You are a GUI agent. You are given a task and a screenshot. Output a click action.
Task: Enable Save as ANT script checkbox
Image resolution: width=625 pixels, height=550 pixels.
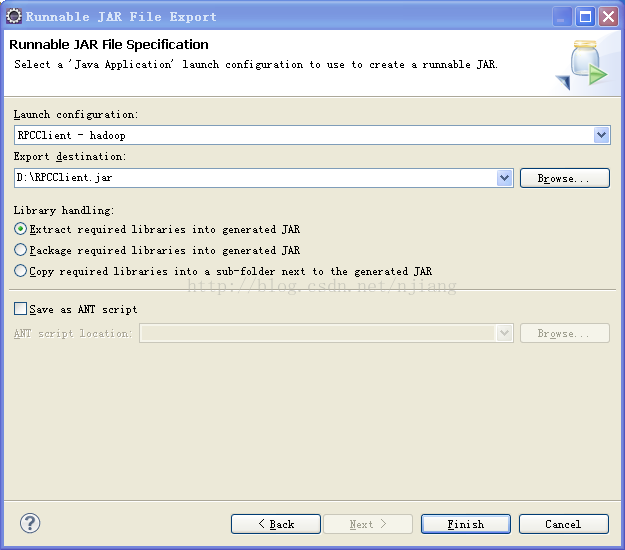[20, 309]
